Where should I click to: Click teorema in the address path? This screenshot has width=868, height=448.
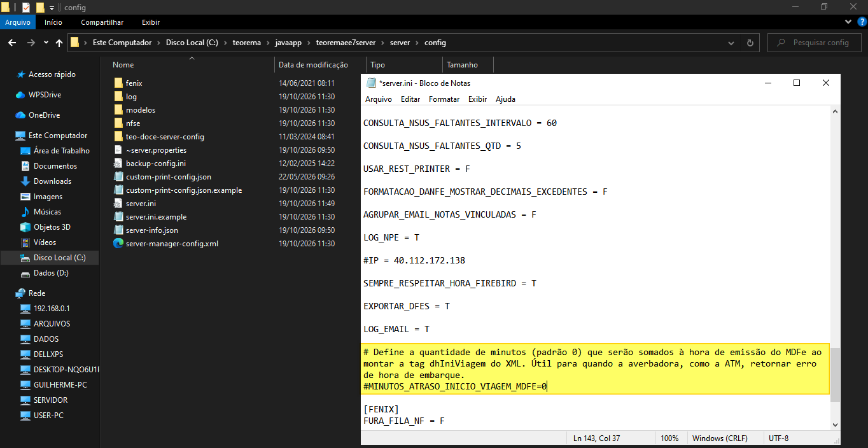tap(247, 43)
